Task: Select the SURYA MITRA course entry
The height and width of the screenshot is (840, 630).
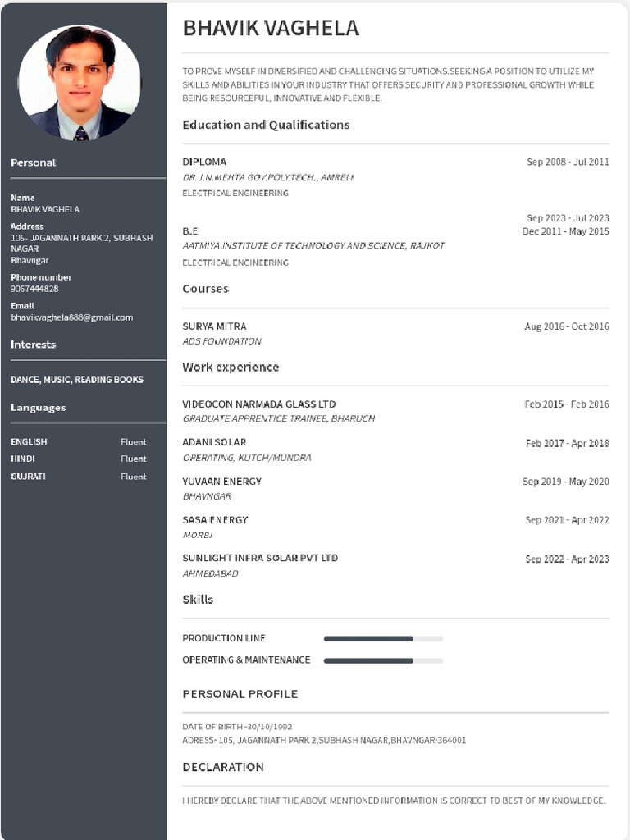Action: coord(395,333)
